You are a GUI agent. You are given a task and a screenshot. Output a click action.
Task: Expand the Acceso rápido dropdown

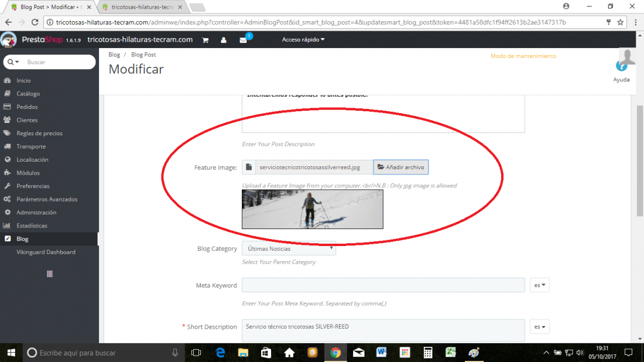point(303,39)
